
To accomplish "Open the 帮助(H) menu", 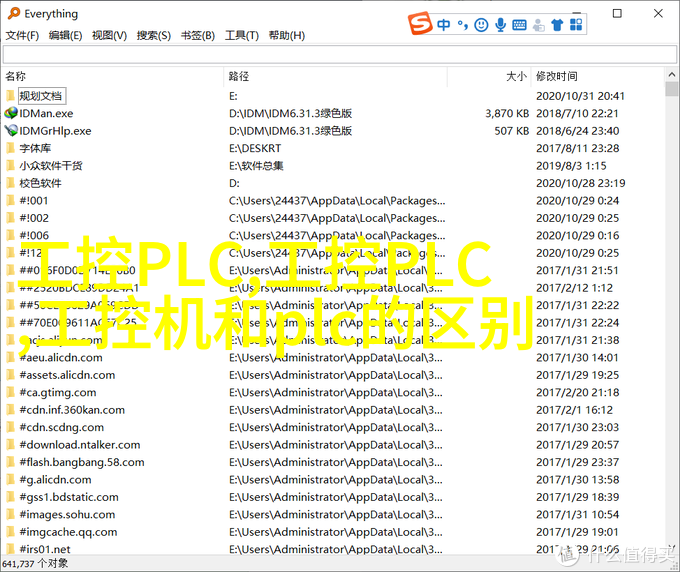I will click(x=287, y=35).
